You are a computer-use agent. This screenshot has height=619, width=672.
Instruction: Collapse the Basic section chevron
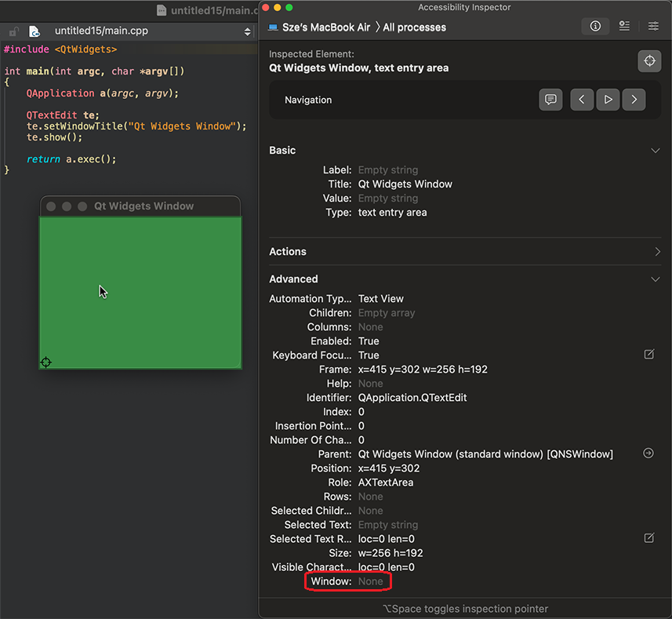(x=656, y=151)
